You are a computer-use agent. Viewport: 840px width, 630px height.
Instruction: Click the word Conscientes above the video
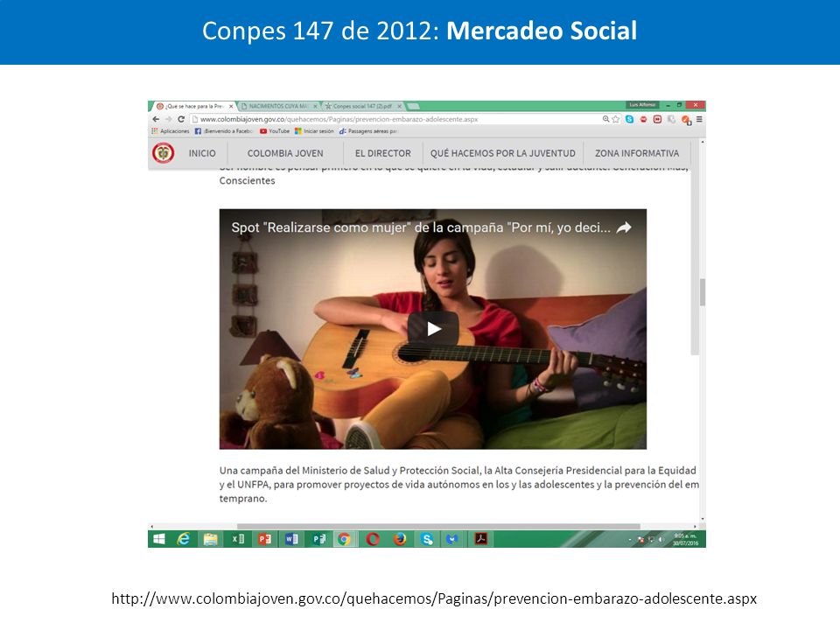(247, 180)
